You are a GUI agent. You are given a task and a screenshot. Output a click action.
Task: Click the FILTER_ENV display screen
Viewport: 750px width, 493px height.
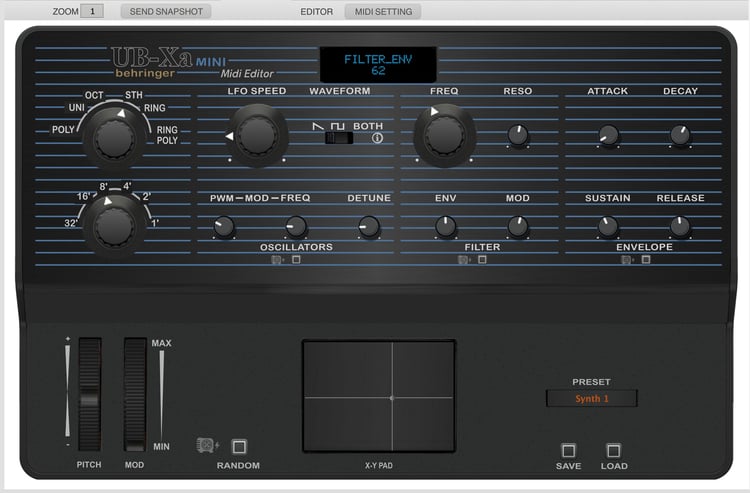[378, 65]
